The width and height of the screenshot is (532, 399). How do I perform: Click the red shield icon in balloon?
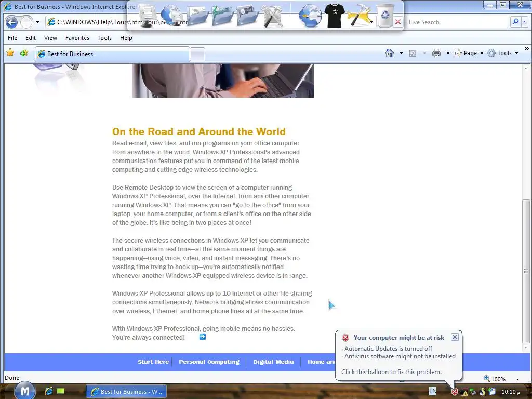click(x=345, y=338)
